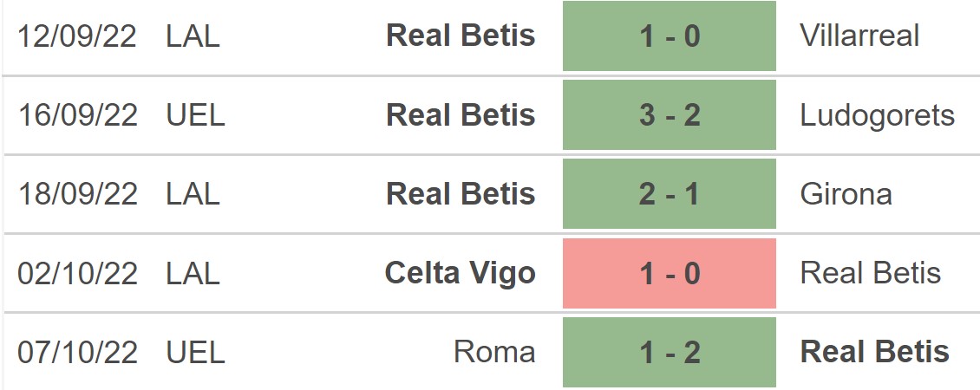Click the green 1 - 0 score against Villarreal
This screenshot has height=390, width=980.
[669, 36]
